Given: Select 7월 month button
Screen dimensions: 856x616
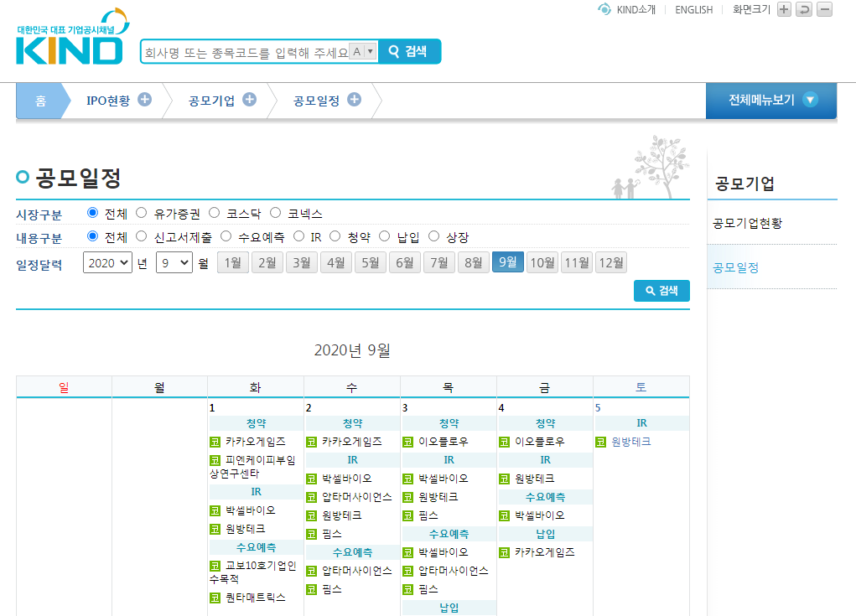Looking at the screenshot, I should coord(439,262).
